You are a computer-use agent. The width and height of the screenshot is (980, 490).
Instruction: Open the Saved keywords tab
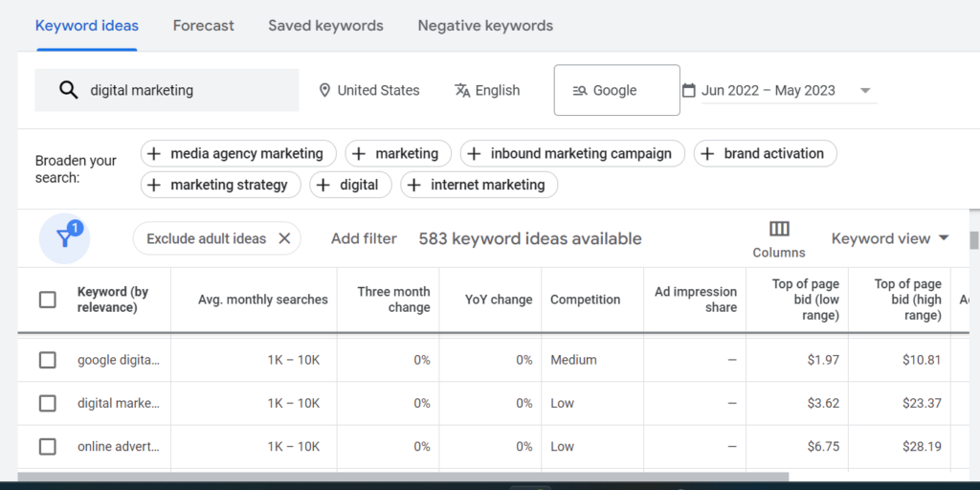click(325, 26)
